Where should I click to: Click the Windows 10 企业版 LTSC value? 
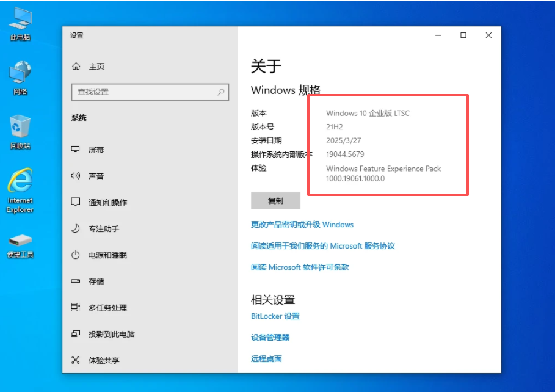click(x=368, y=114)
